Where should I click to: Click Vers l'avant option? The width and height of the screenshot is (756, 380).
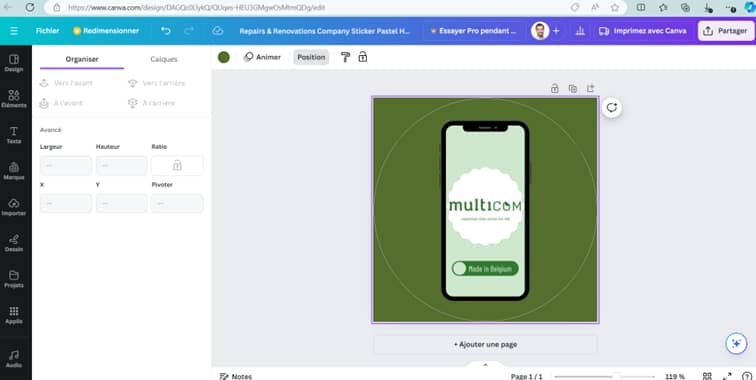pos(67,83)
